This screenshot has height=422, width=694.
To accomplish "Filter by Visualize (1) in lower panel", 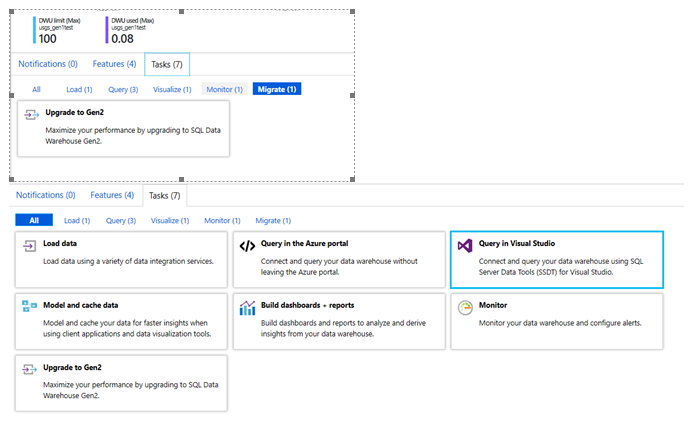I will click(170, 221).
